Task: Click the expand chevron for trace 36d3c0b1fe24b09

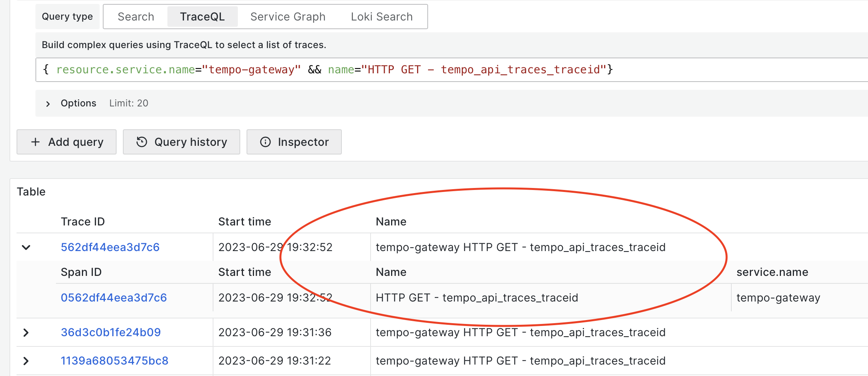Action: pos(26,332)
